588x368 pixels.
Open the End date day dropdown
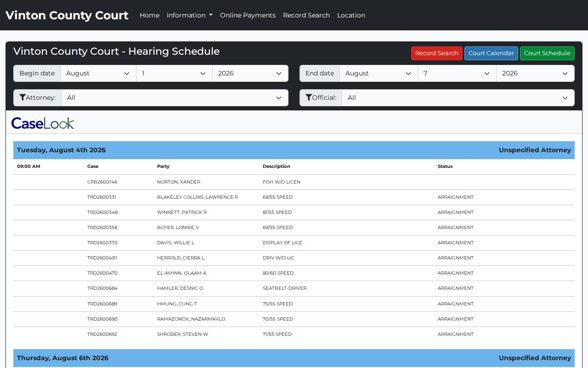[x=457, y=73]
